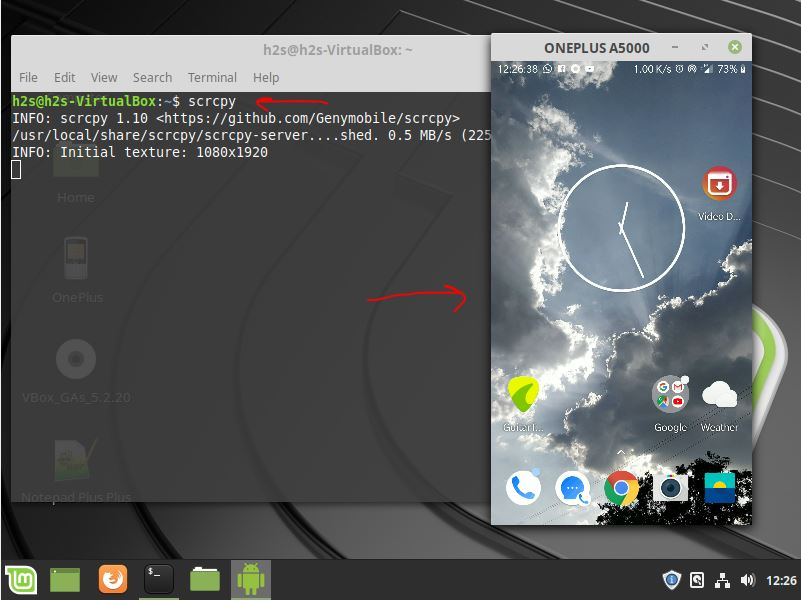Screen dimensions: 801x600
Task: Tap the phone status time 12:26:38
Action: 517,69
